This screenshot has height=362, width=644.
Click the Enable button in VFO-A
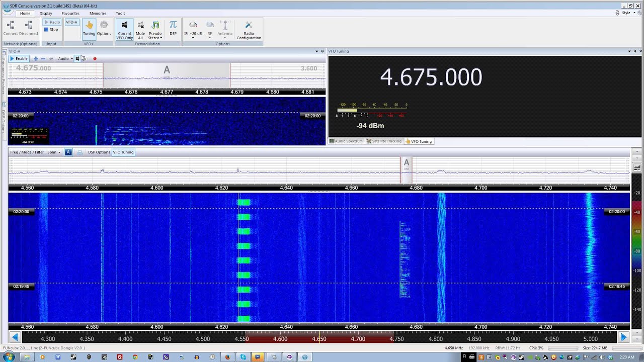tap(19, 58)
